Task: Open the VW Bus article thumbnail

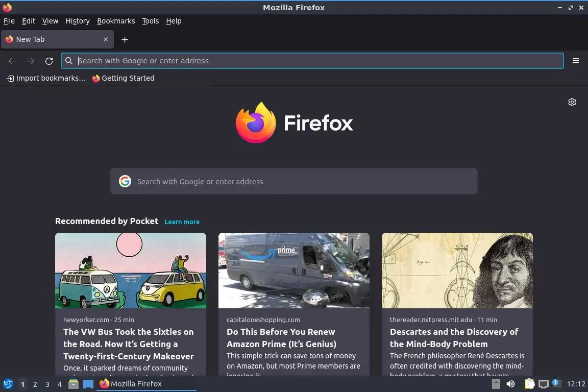Action: click(x=131, y=271)
